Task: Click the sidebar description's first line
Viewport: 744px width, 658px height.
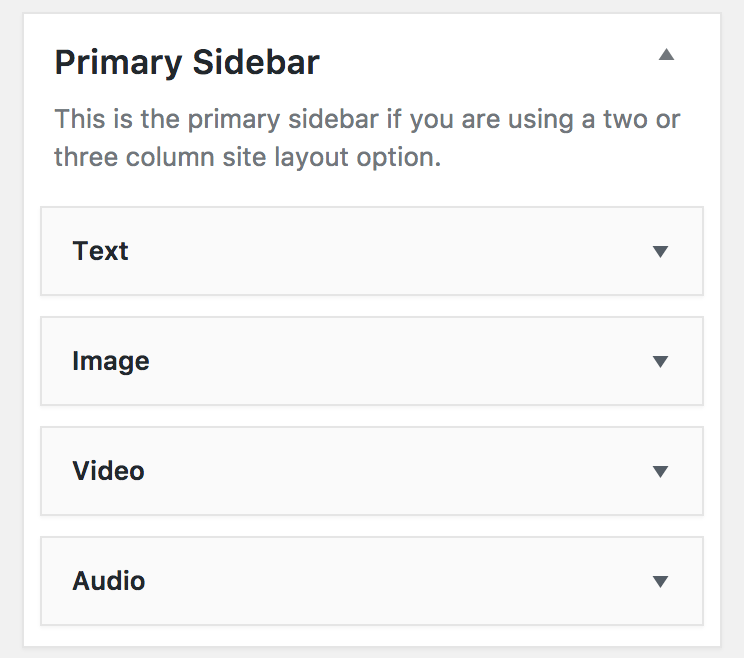Action: pos(367,120)
